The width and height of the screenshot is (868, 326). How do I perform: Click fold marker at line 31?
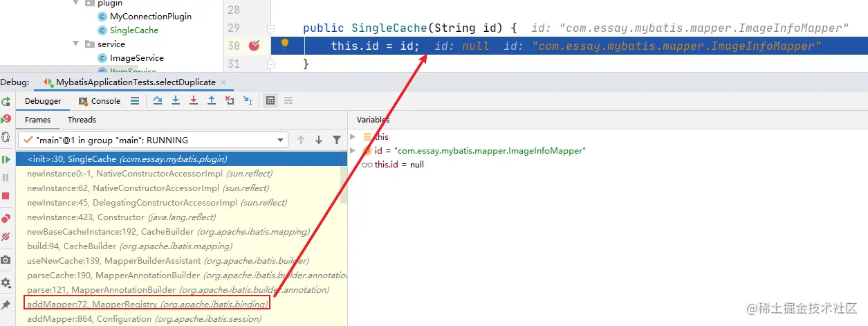(x=271, y=64)
